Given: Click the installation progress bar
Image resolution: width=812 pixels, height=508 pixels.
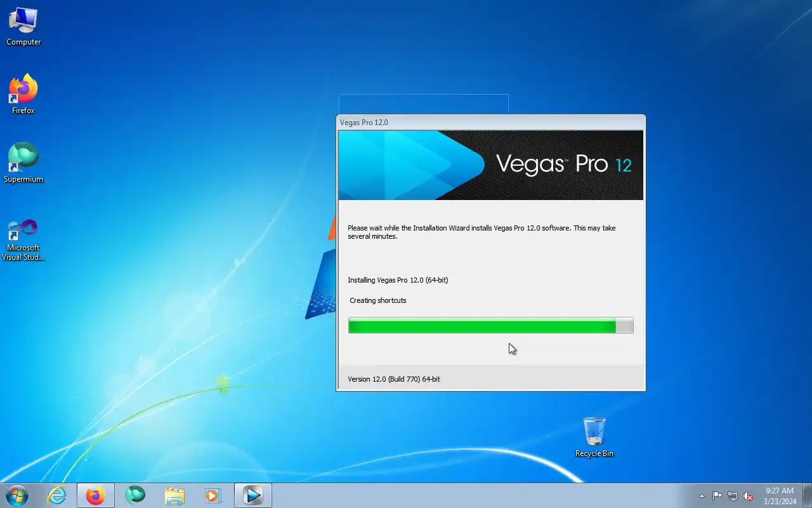Looking at the screenshot, I should pyautogui.click(x=490, y=326).
